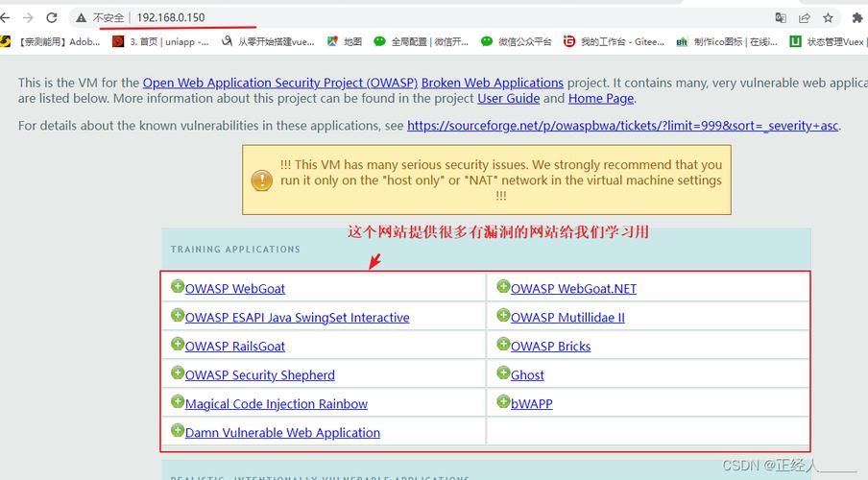Open the Open Web Application Security Project (OWASP) link

point(280,83)
